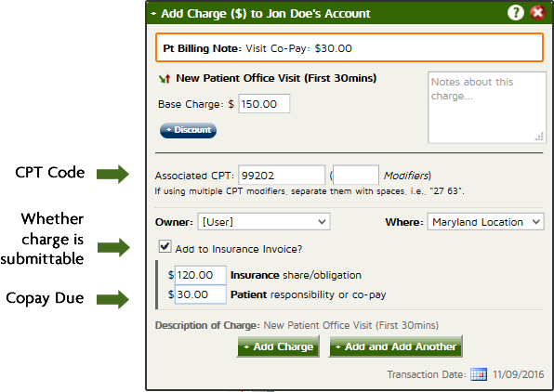Click the small arrow icon in dialog title bar
The image size is (554, 392).
coord(153,14)
